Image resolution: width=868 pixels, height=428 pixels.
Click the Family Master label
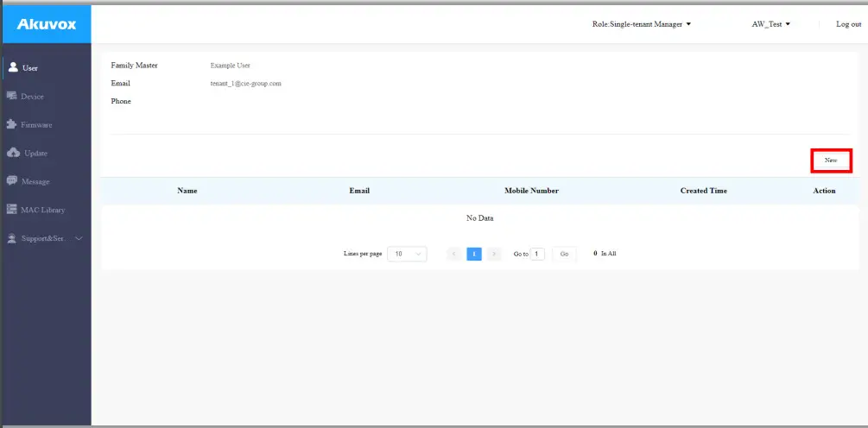pyautogui.click(x=134, y=66)
